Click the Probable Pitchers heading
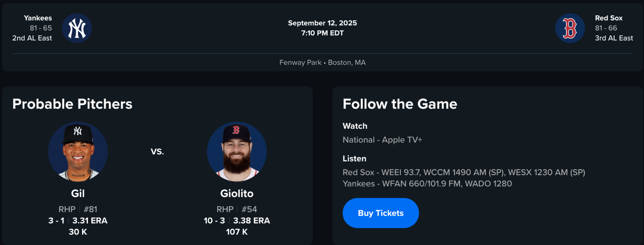The image size is (644, 245). (x=72, y=104)
